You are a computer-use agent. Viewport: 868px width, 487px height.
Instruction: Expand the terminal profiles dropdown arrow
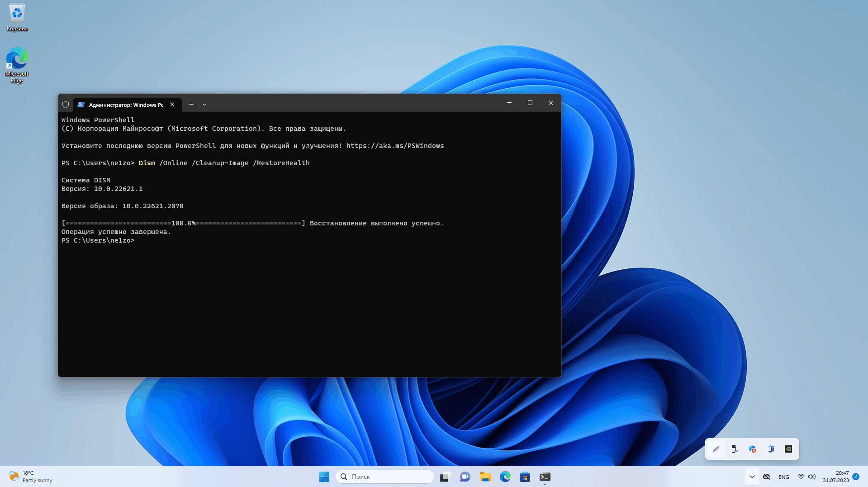[x=204, y=105]
